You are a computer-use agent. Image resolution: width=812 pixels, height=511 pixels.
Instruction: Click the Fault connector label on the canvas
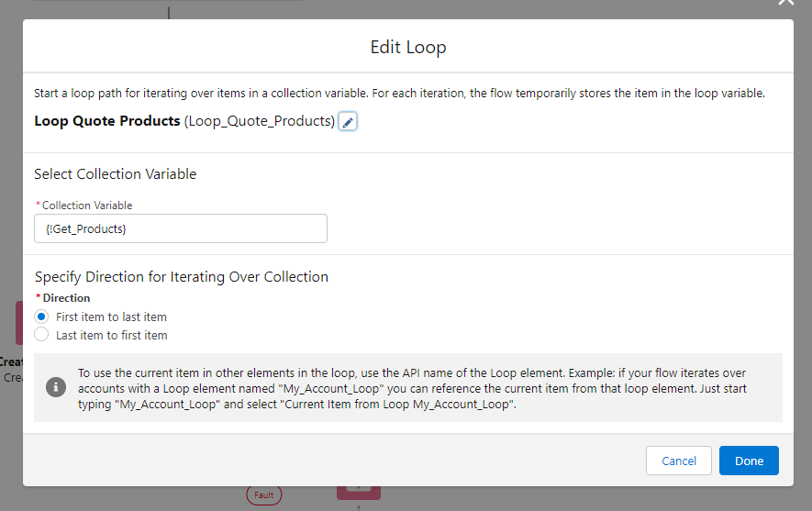click(x=263, y=494)
